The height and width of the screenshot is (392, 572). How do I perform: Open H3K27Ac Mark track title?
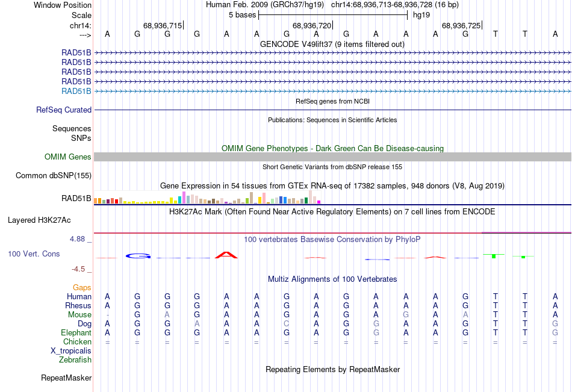[332, 212]
